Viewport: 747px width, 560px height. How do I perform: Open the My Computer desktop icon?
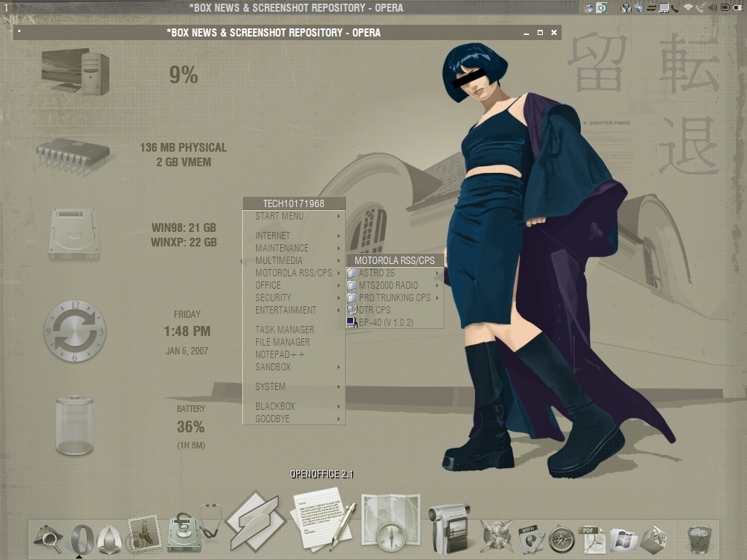(76, 71)
